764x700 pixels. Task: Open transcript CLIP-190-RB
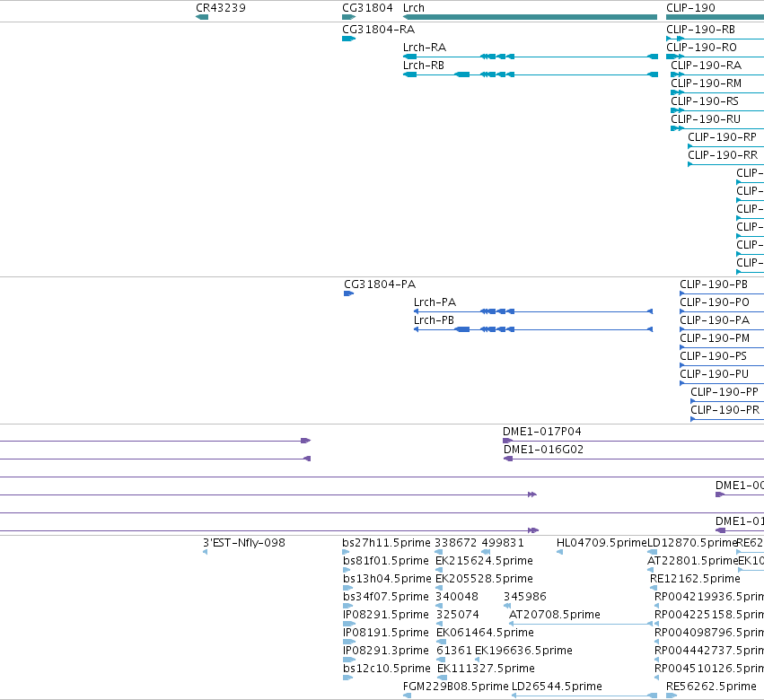click(700, 30)
